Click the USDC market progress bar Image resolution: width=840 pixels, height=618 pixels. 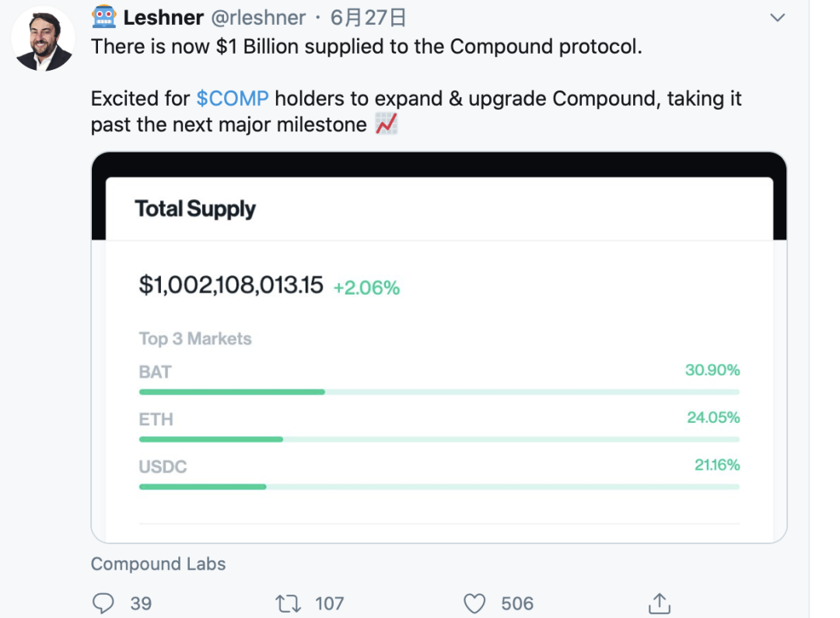439,487
